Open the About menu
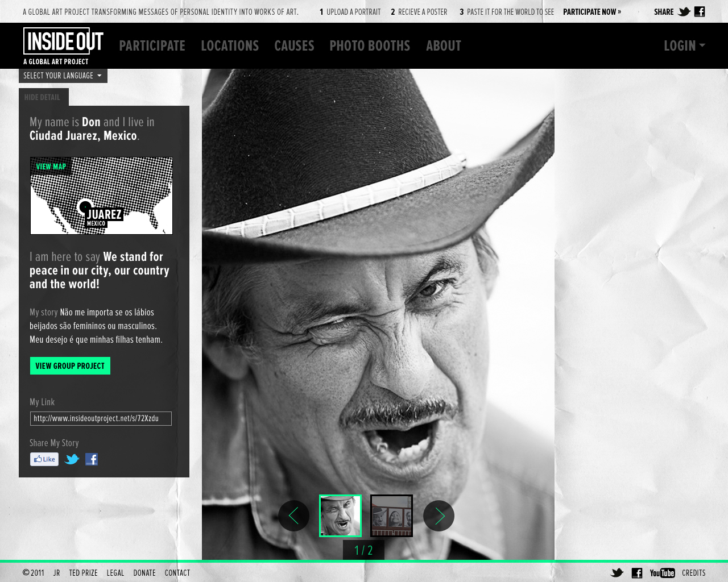The height and width of the screenshot is (582, 728). click(x=444, y=46)
